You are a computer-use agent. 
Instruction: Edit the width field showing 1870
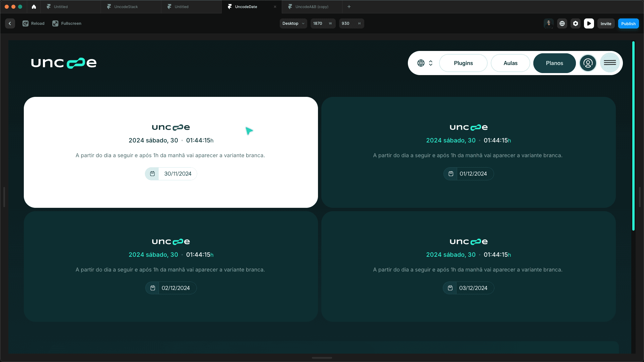(323, 23)
